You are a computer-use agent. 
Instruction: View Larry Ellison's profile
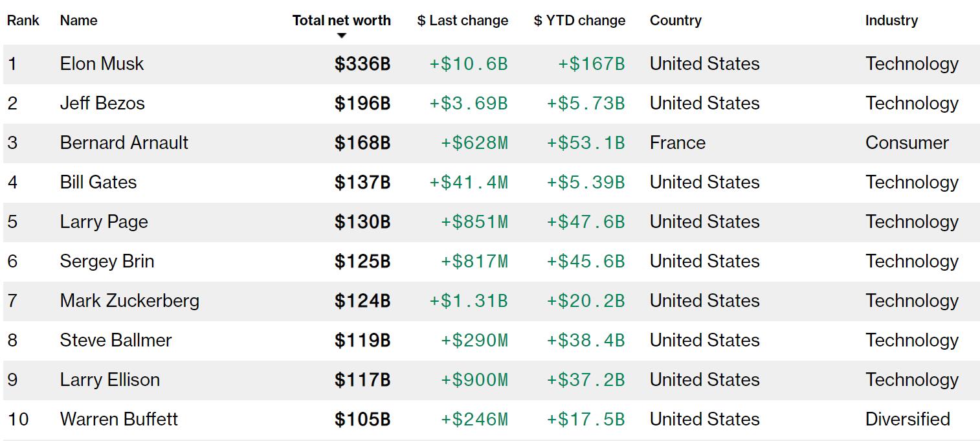tap(109, 380)
